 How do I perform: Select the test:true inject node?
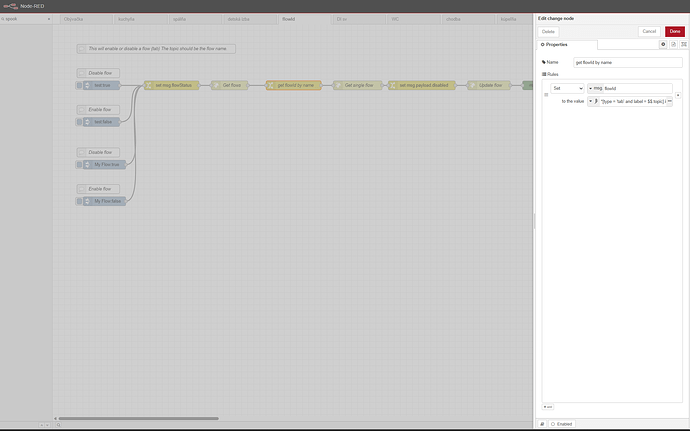tap(102, 85)
